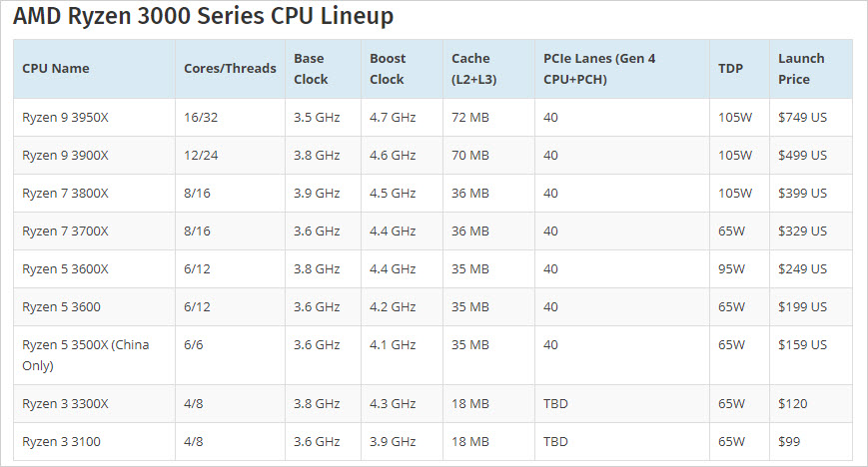This screenshot has width=868, height=467.
Task: Click the 95W TDP cell
Action: pyautogui.click(x=731, y=269)
